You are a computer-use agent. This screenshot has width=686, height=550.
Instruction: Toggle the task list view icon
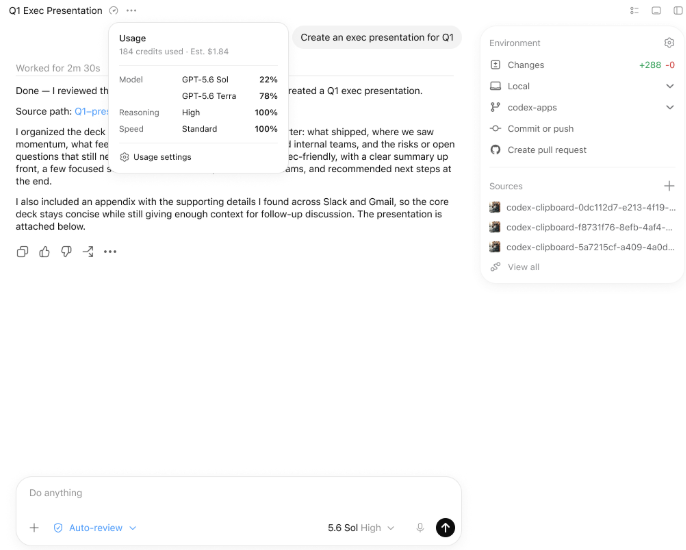click(x=634, y=11)
